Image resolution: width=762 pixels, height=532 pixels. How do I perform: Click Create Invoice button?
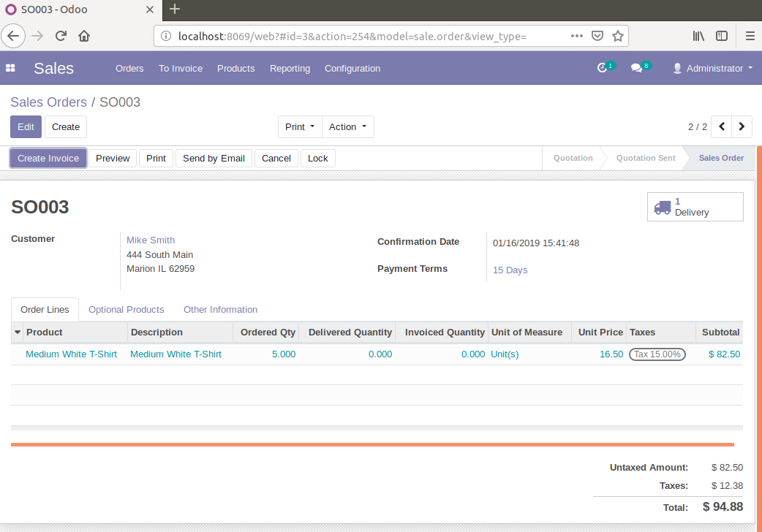click(x=48, y=159)
